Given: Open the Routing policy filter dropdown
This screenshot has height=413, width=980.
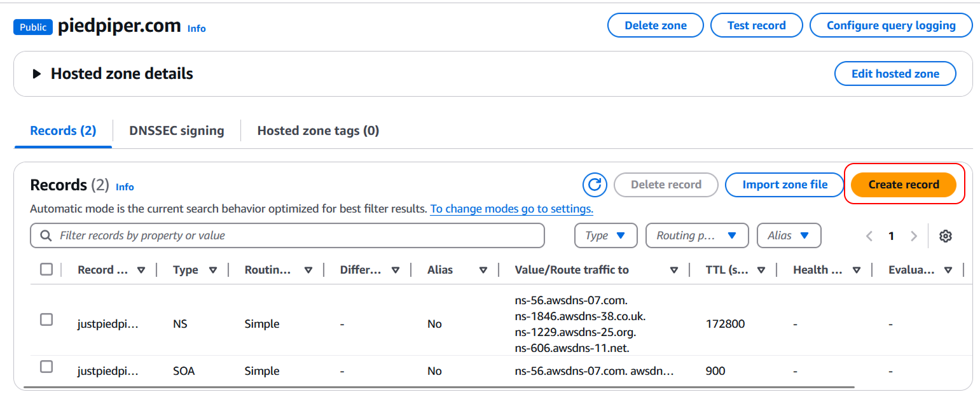Looking at the screenshot, I should tap(697, 235).
